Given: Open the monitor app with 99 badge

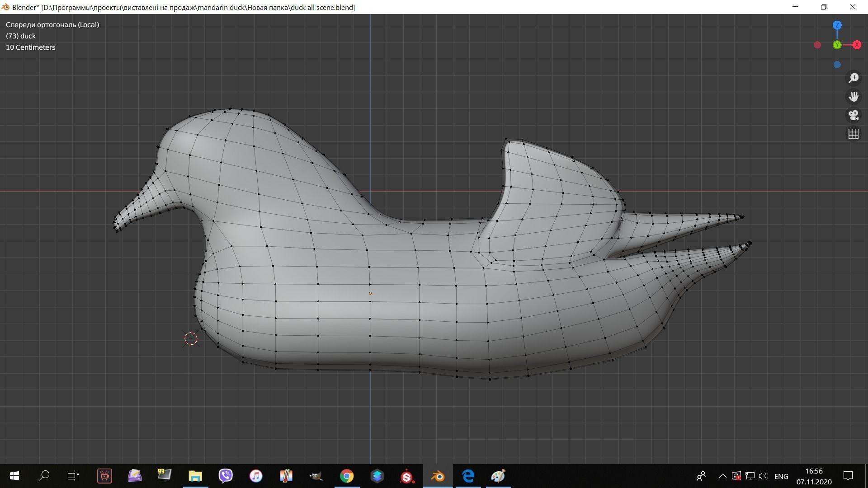Looking at the screenshot, I should tap(165, 476).
